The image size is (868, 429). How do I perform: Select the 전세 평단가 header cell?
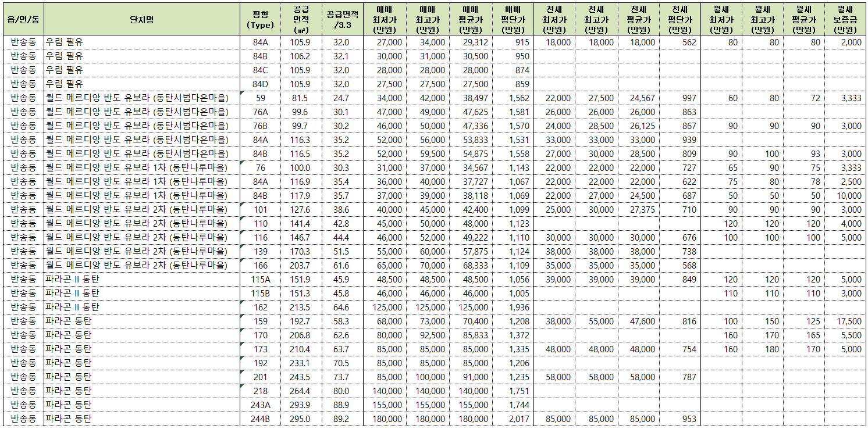[x=680, y=19]
